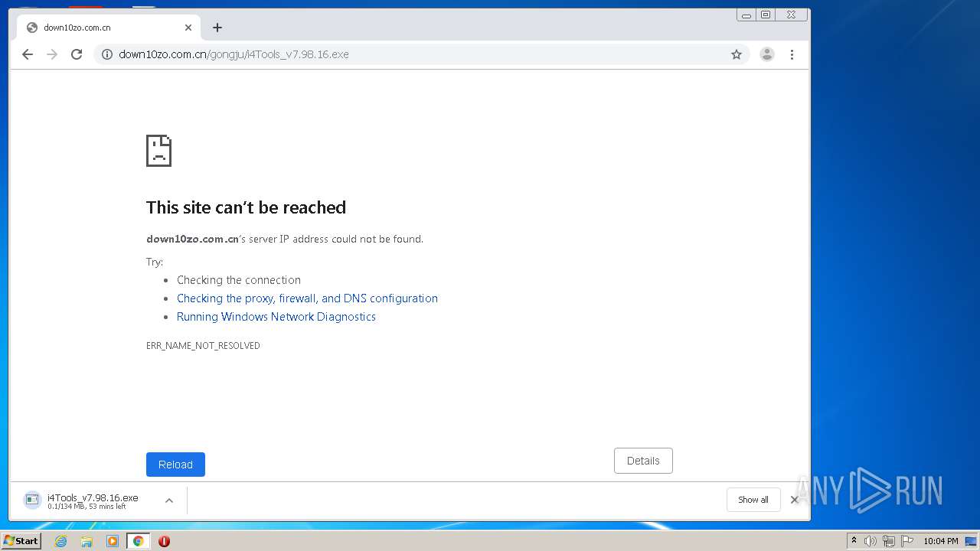The image size is (980, 551).
Task: Select the down10zo.com.cn tab
Action: point(107,28)
